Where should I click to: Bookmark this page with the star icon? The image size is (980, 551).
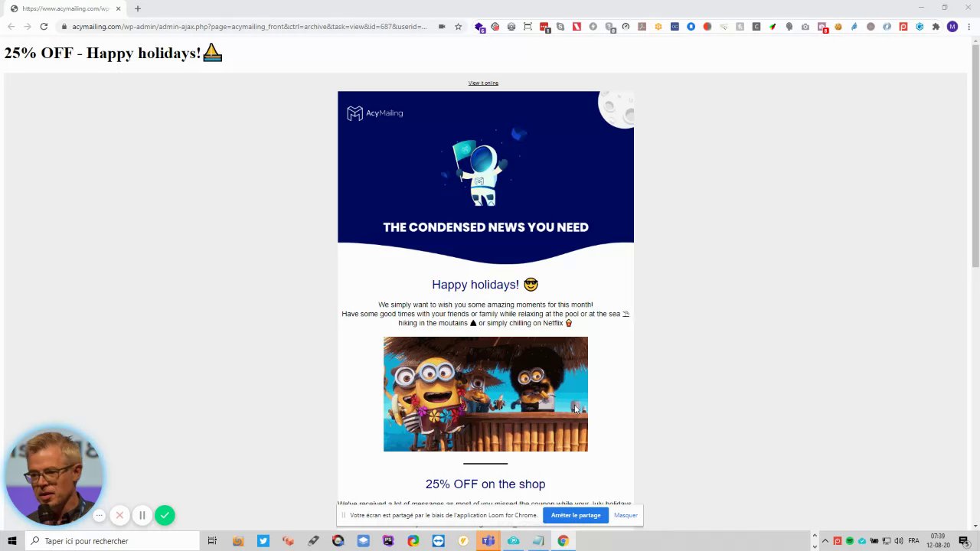tap(458, 27)
